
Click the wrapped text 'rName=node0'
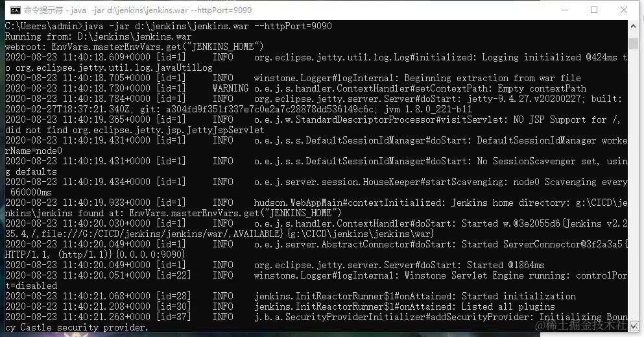[x=34, y=151]
